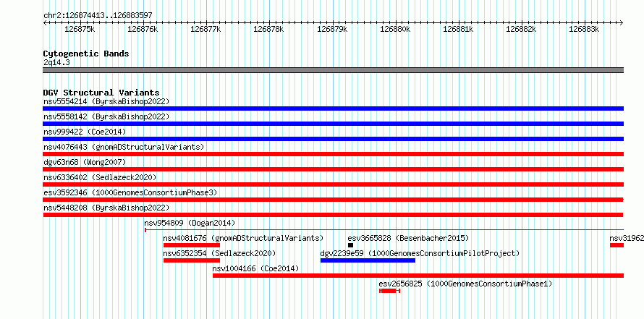Click the 126879k ruler tick label
Viewport: 644px width, 319px height.
(332, 30)
